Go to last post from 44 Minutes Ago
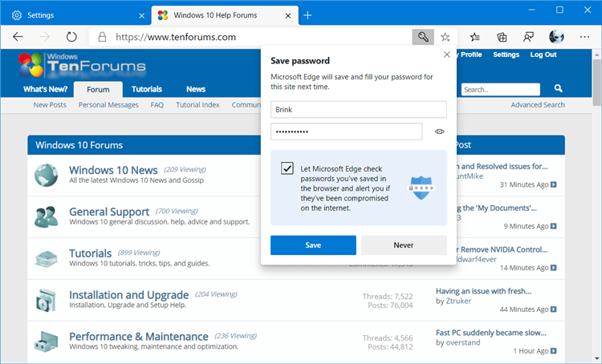 [554, 309]
